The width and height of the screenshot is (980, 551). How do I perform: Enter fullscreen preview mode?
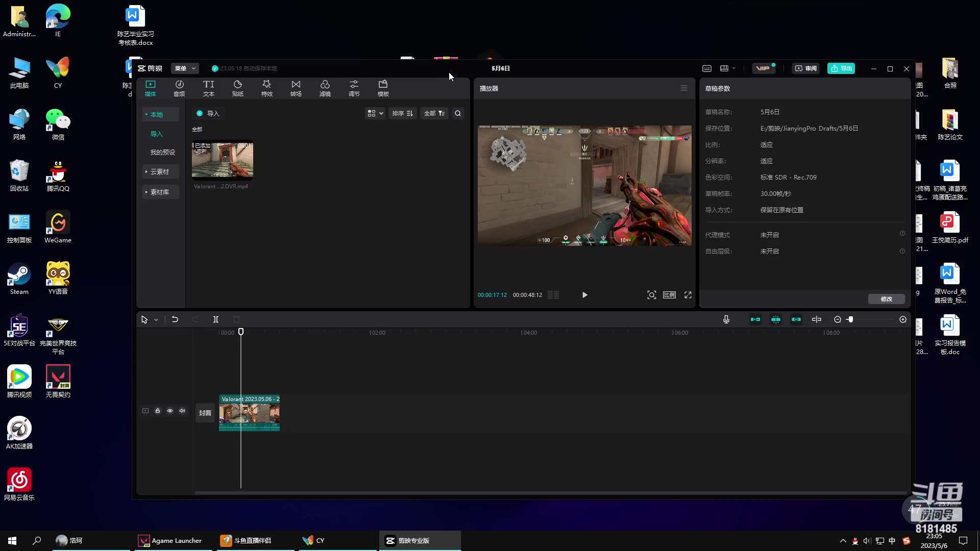click(688, 295)
